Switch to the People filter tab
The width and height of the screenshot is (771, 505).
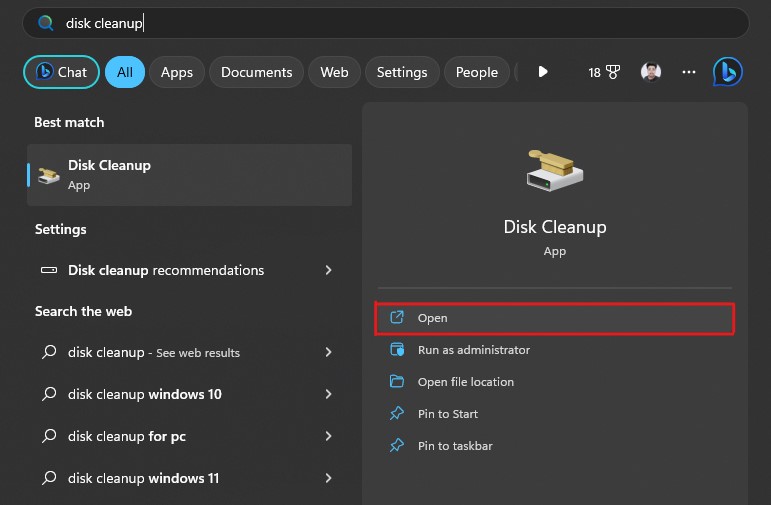pos(476,72)
